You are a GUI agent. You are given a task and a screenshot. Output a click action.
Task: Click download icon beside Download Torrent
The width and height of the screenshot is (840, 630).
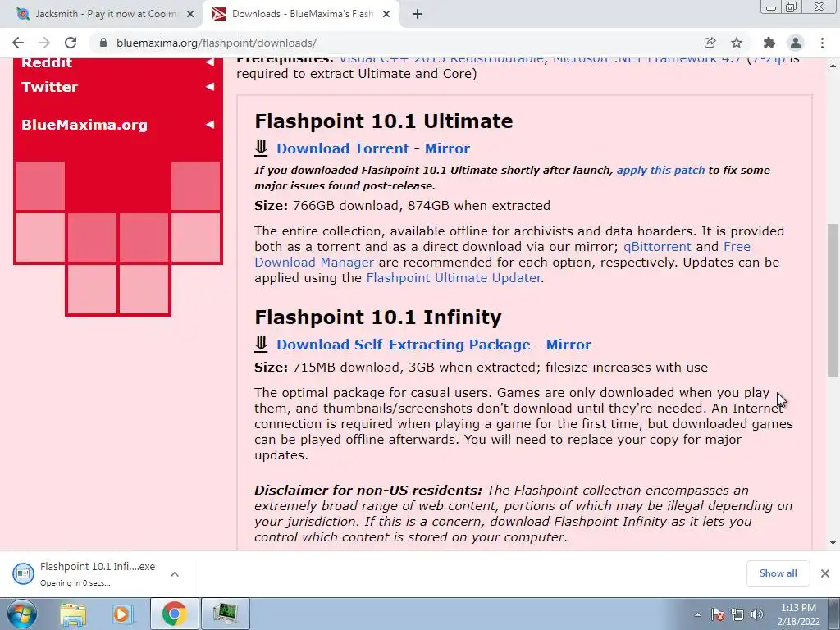tap(261, 148)
